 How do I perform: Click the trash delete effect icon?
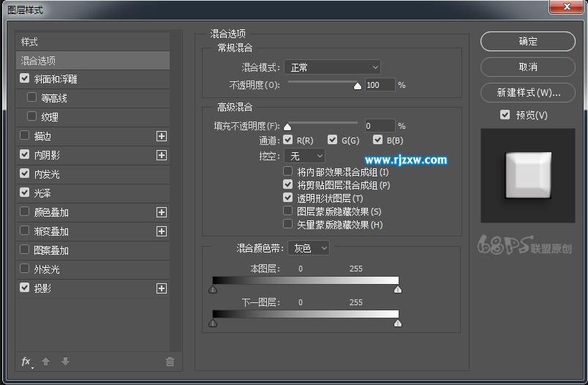click(x=170, y=362)
